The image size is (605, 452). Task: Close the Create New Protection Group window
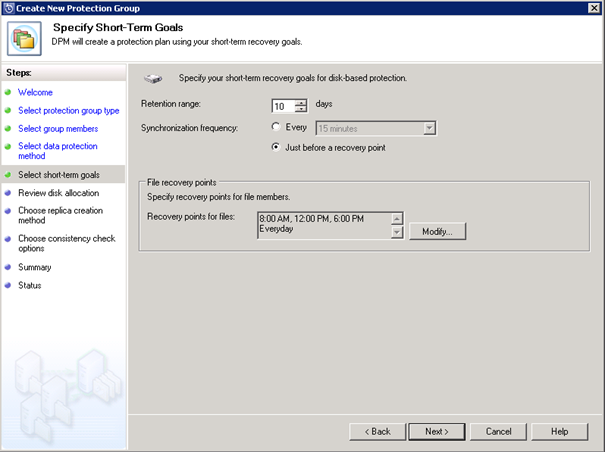click(x=594, y=8)
